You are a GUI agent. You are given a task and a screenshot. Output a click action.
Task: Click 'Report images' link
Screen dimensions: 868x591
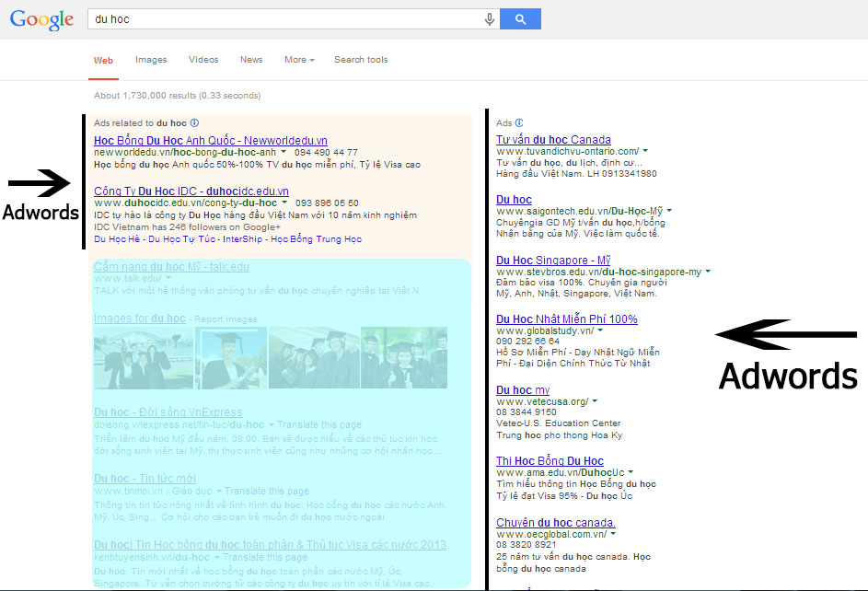coord(226,319)
